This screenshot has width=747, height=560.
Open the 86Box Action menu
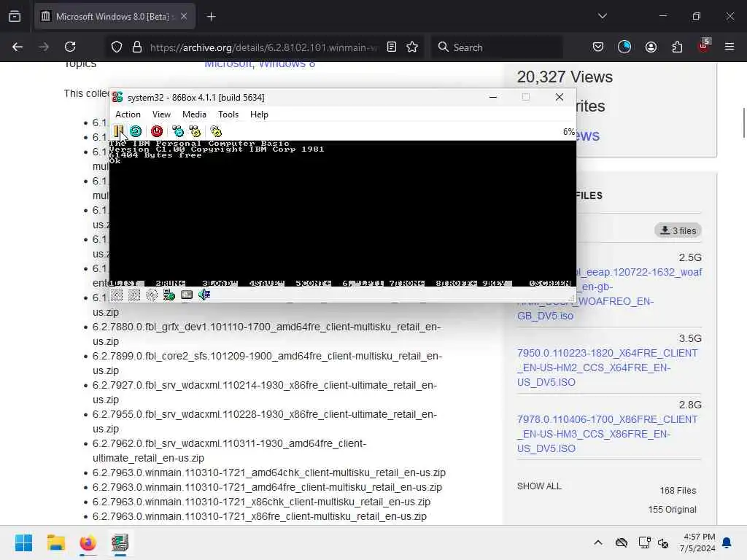tap(128, 114)
